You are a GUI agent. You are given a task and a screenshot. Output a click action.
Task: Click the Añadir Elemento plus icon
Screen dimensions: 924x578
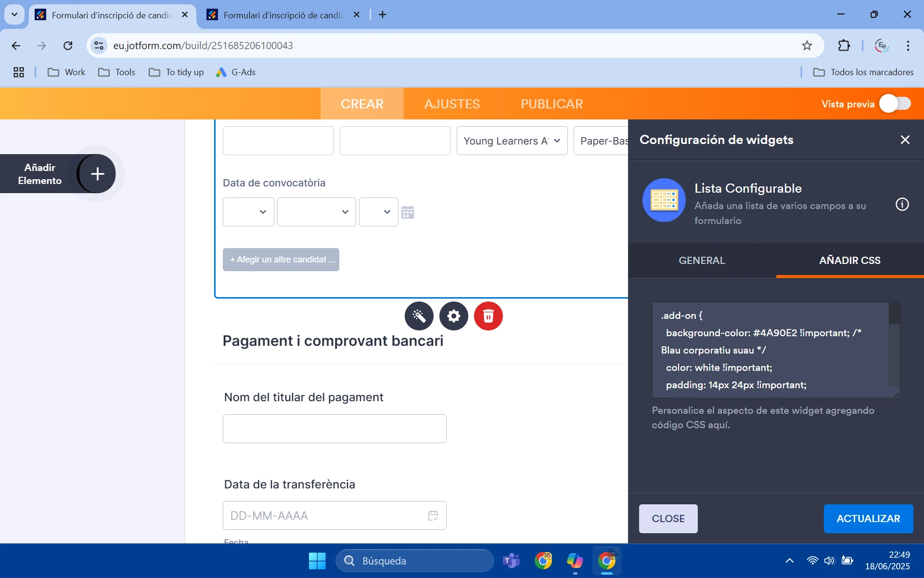tap(96, 174)
